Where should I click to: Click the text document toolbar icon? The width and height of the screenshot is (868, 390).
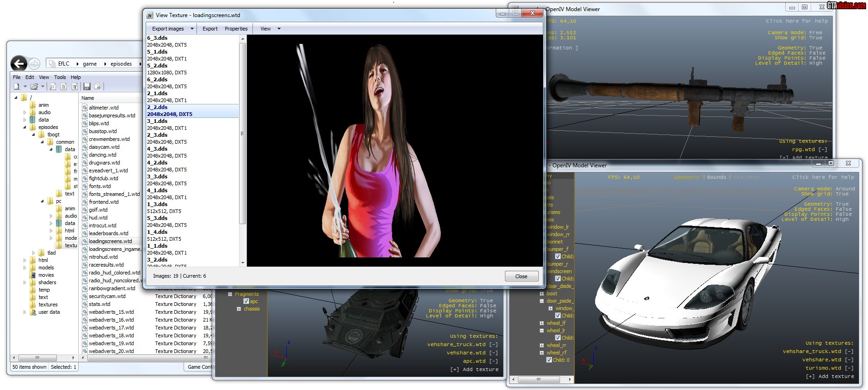[x=64, y=86]
